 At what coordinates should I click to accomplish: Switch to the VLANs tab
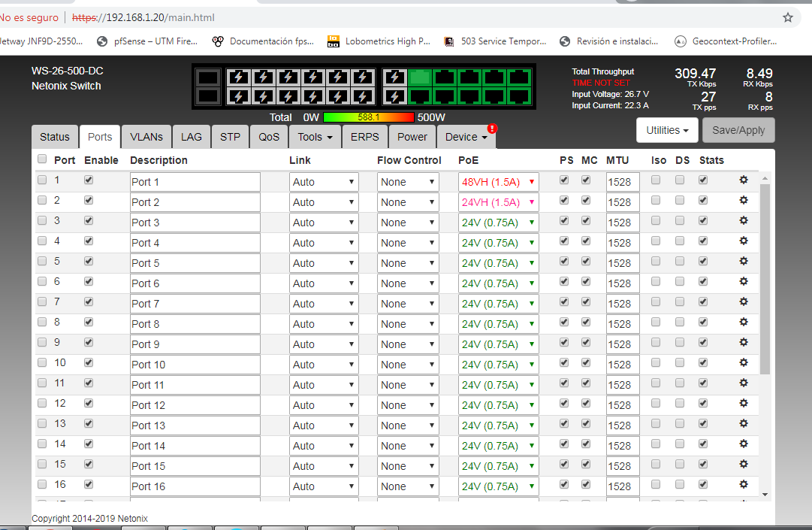point(146,137)
